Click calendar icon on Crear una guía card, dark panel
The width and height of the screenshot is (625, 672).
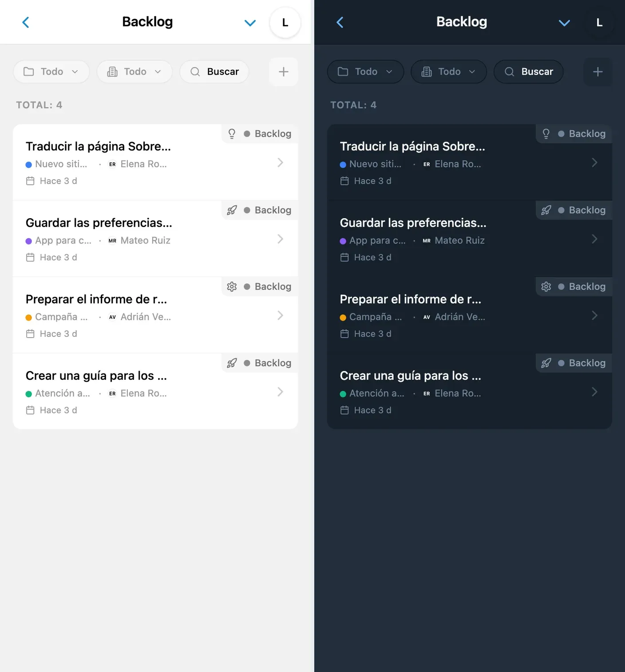[x=344, y=410]
